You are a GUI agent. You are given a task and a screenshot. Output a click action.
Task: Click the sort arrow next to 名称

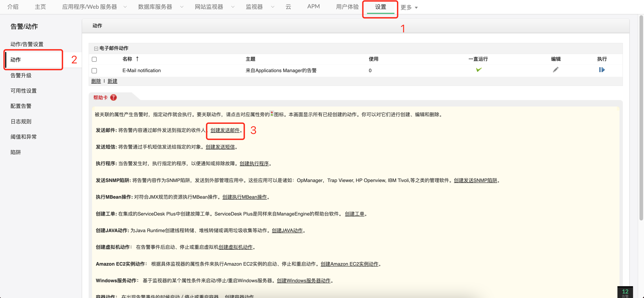point(137,59)
